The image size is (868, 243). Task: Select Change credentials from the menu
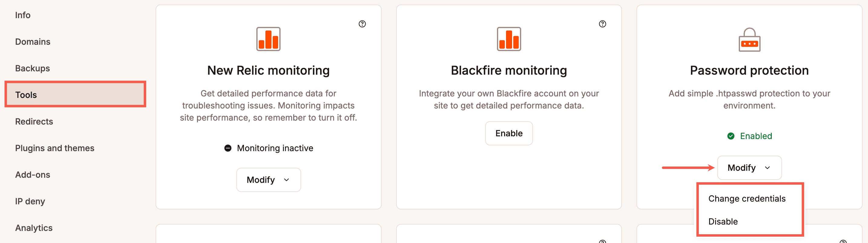pyautogui.click(x=747, y=199)
